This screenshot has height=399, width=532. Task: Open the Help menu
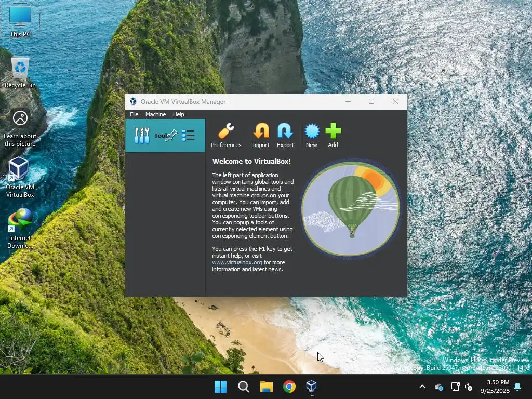click(x=179, y=114)
